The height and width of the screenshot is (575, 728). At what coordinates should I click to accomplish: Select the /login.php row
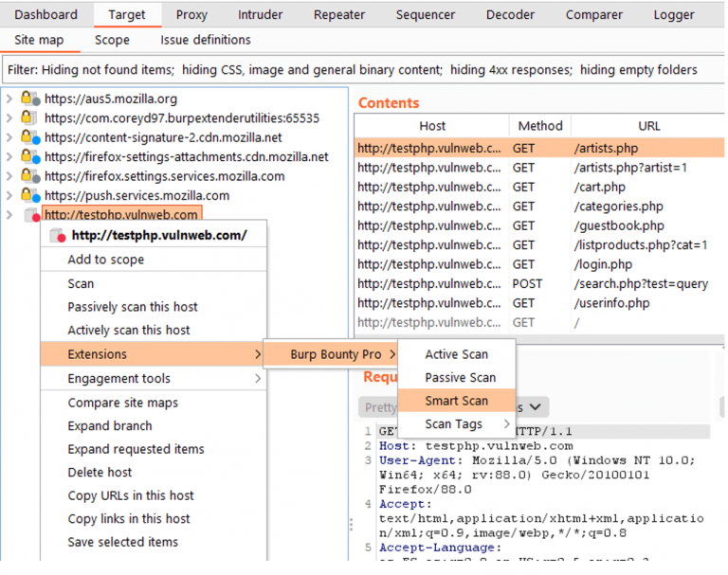tap(539, 264)
